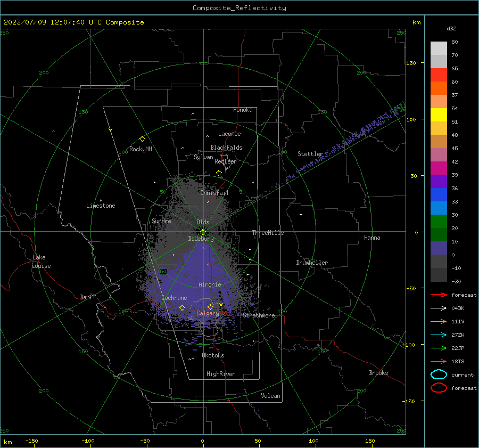Click the Drumheller label
The image size is (479, 448).
[x=312, y=263]
